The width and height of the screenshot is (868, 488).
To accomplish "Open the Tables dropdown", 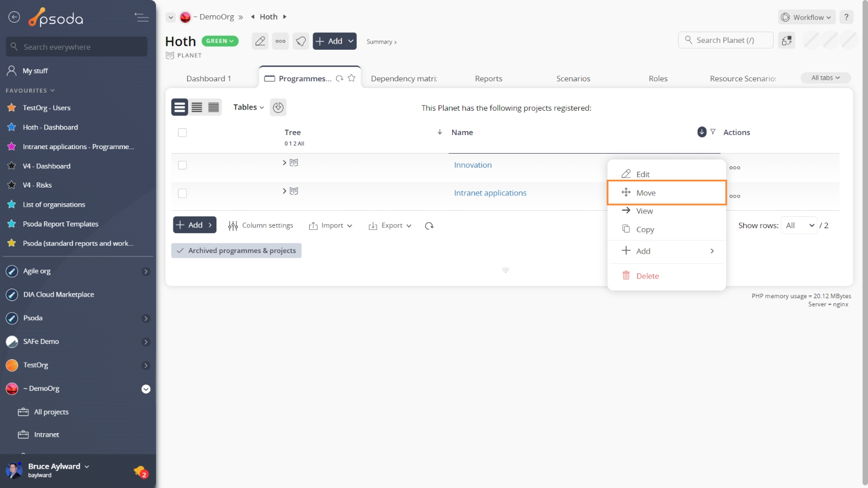I will tap(249, 107).
